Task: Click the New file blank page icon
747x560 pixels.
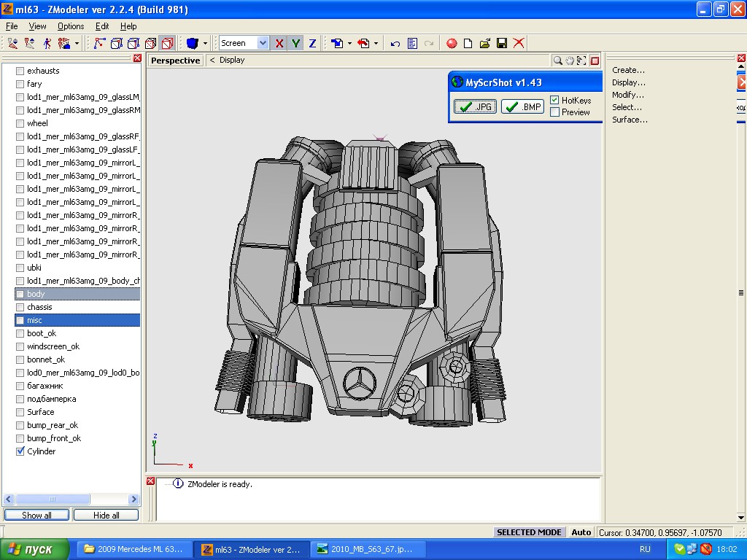Action: pos(468,43)
